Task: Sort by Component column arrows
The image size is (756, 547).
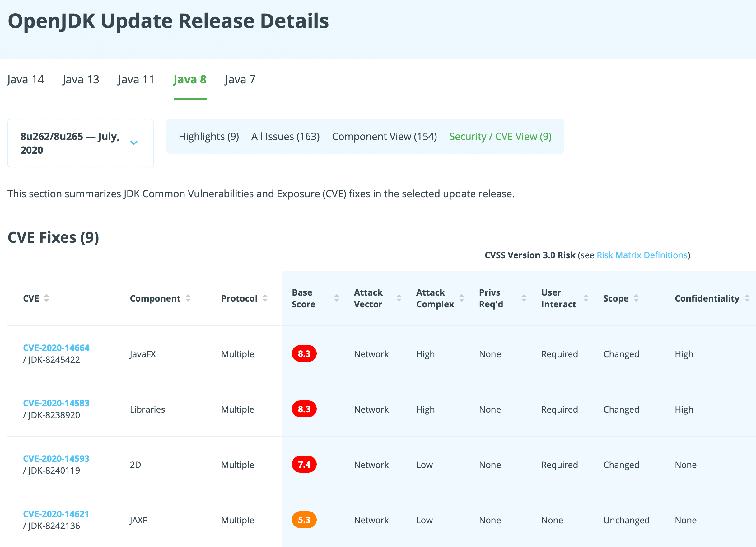Action: [x=188, y=298]
